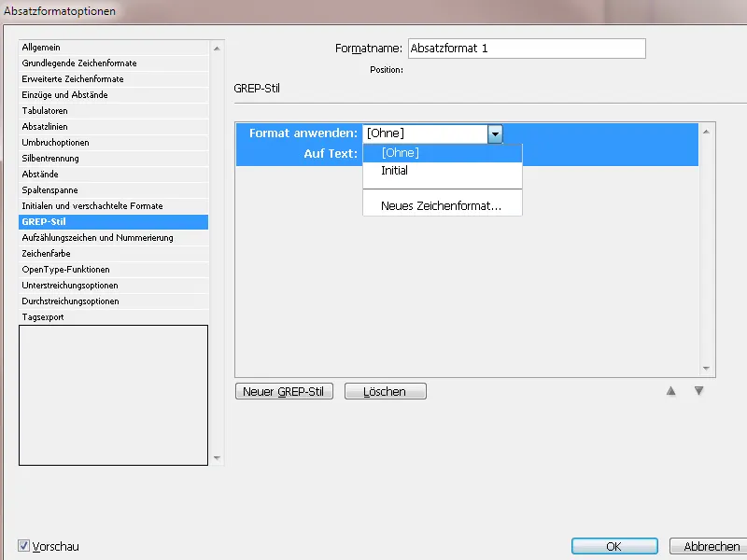This screenshot has width=747, height=560.
Task: Move the GREP style down with the down arrow
Action: 698,391
